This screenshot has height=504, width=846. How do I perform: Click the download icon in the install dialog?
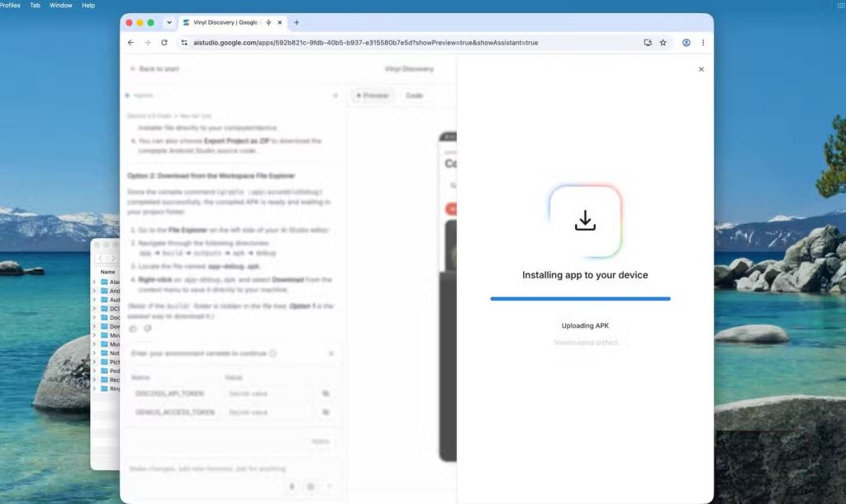[x=585, y=221]
